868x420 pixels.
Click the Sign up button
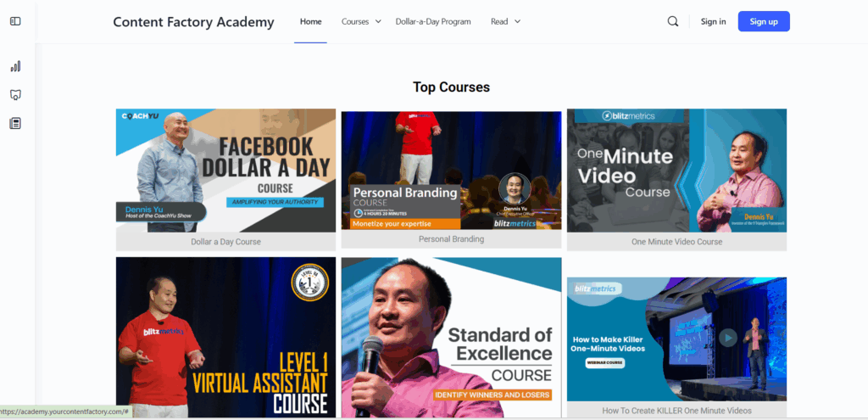tap(764, 21)
